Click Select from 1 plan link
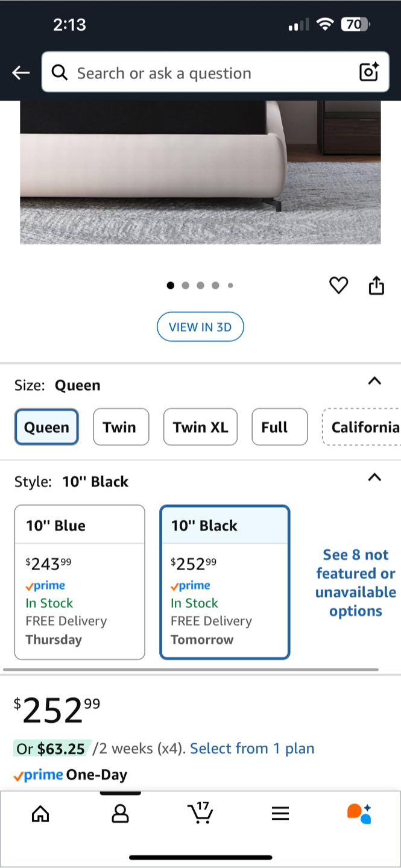This screenshot has width=401, height=868. [x=252, y=749]
